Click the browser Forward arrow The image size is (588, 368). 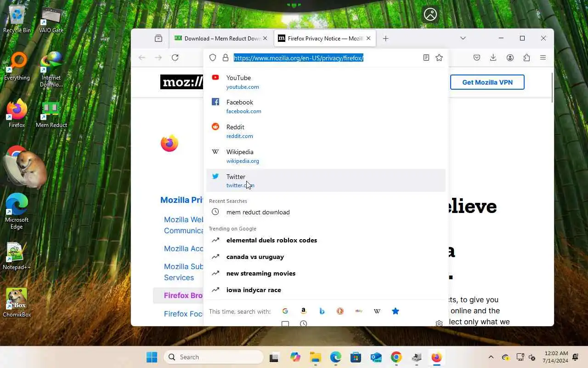158,57
